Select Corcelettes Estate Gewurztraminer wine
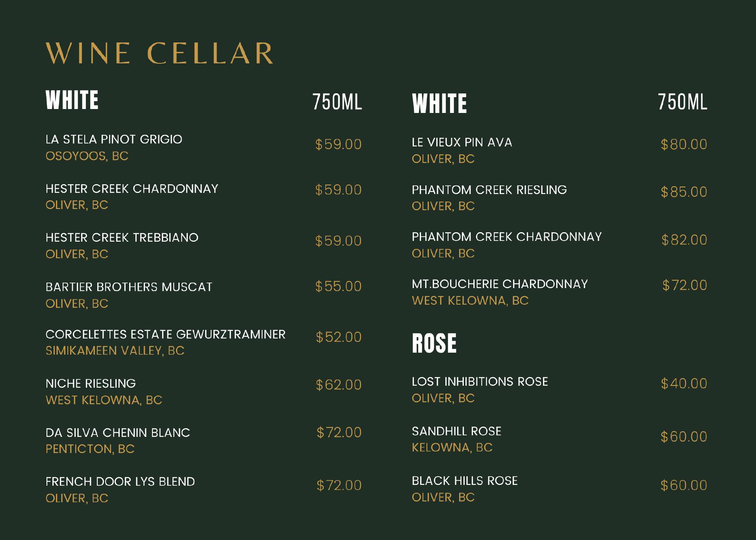Screen dimensions: 756x540 click(x=165, y=335)
